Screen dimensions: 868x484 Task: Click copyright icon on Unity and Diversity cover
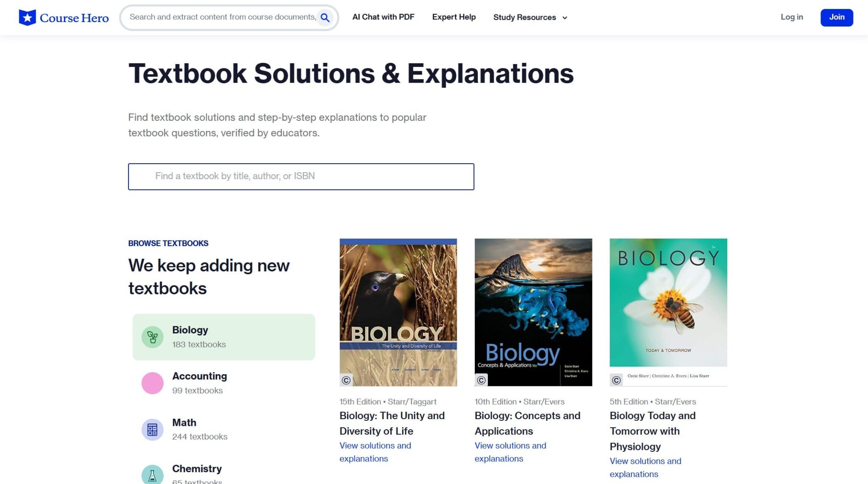pos(346,380)
